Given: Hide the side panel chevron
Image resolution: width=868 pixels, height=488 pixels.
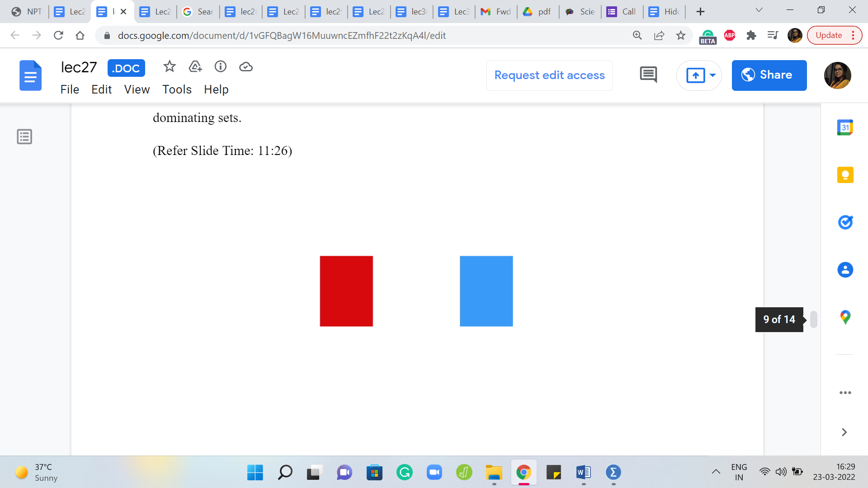Looking at the screenshot, I should (x=844, y=432).
